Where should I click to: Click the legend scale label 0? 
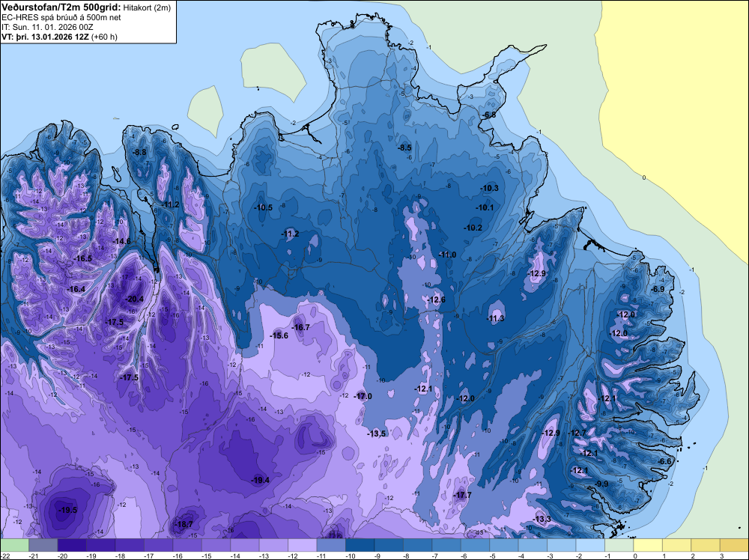pyautogui.click(x=635, y=556)
